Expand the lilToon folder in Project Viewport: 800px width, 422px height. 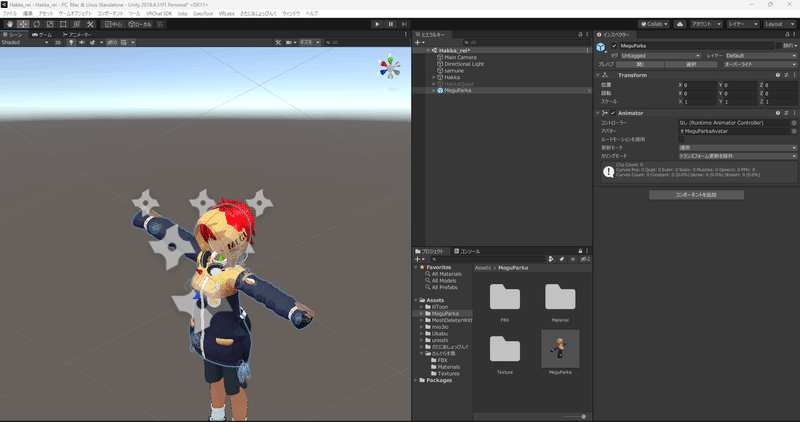pyautogui.click(x=421, y=307)
